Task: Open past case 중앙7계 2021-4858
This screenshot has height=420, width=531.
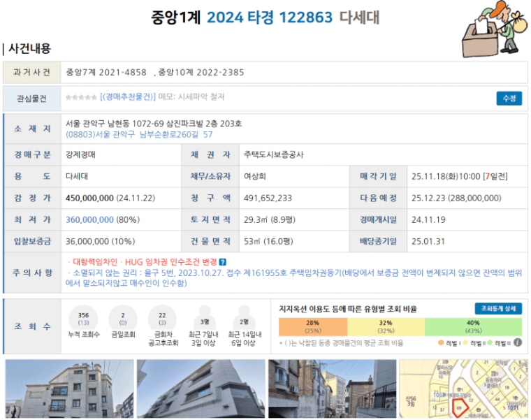Action: (106, 72)
